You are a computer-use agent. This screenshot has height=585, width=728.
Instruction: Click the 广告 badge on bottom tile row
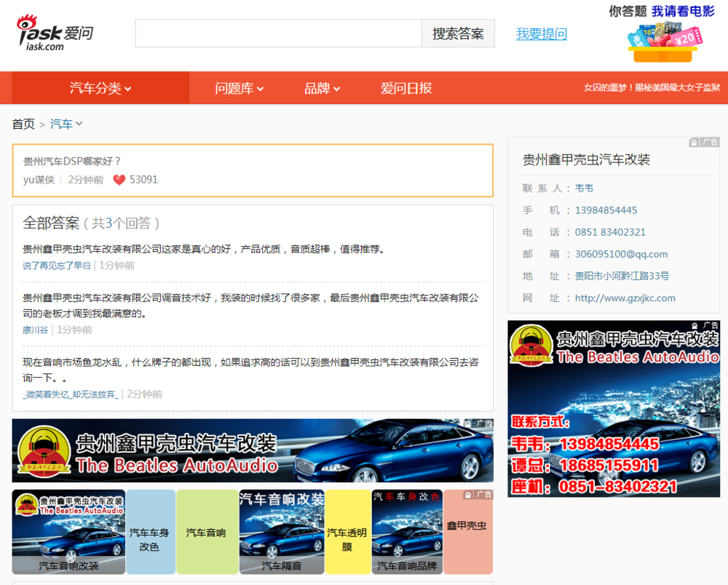click(478, 495)
